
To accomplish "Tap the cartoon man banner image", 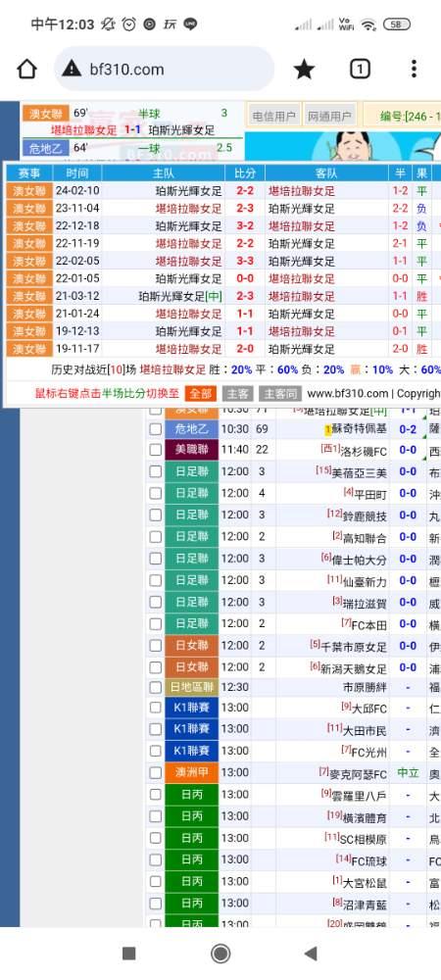I will tap(351, 146).
